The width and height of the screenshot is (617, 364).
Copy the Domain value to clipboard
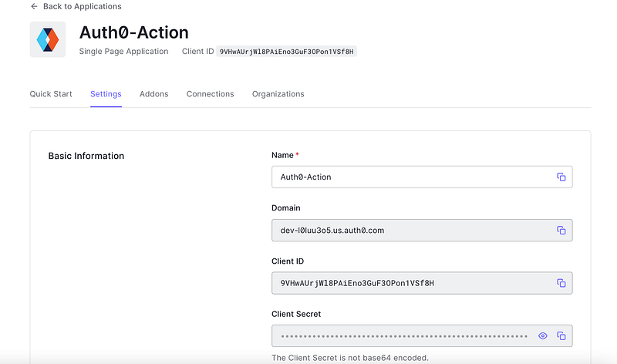pos(561,231)
